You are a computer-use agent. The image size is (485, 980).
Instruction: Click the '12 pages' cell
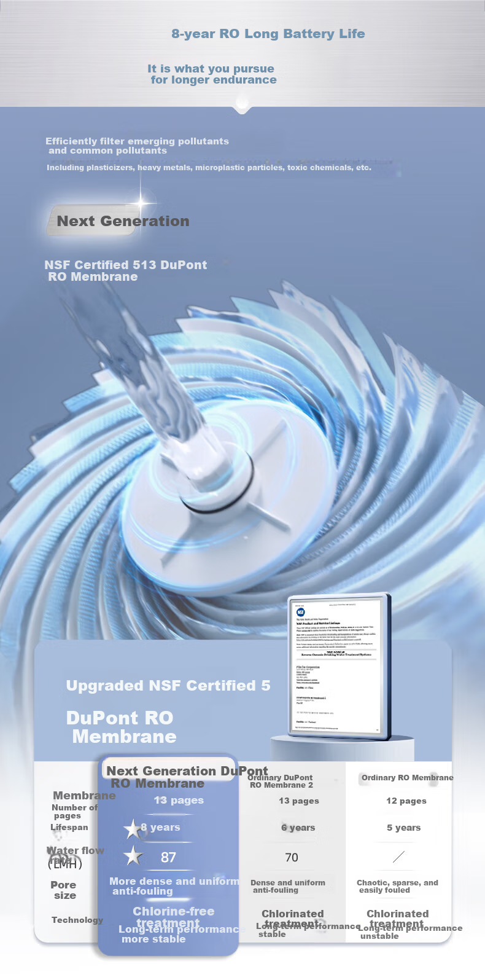pyautogui.click(x=406, y=801)
